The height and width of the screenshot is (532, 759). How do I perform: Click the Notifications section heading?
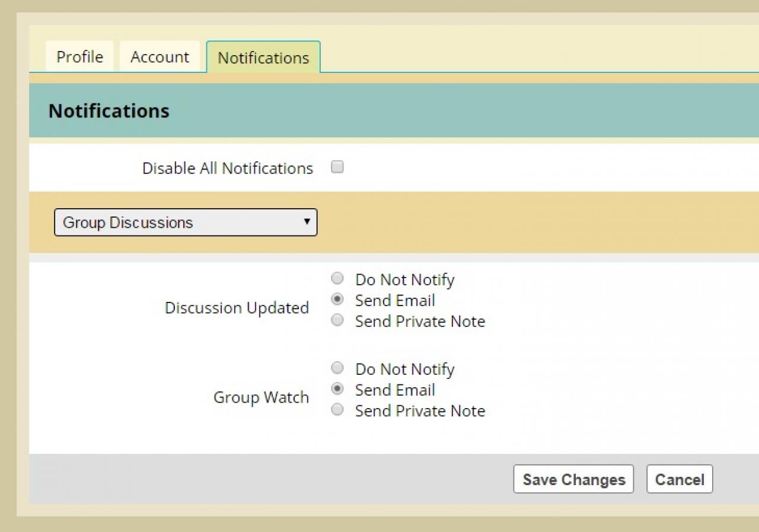pyautogui.click(x=109, y=111)
